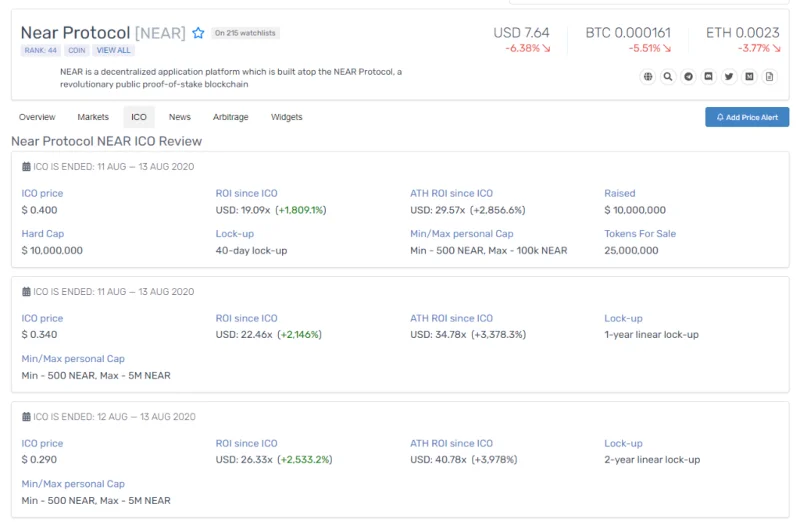Click ICO IS ENDED: 12 AUG – 13 AUG 2020
The image size is (800, 522).
point(114,416)
